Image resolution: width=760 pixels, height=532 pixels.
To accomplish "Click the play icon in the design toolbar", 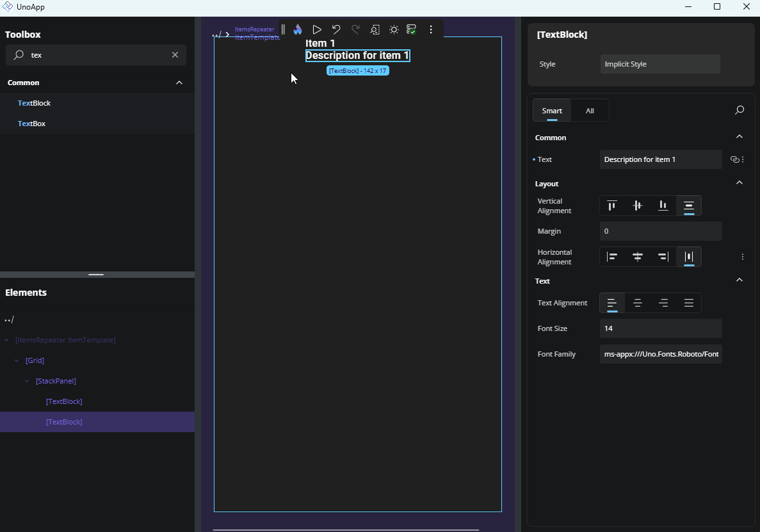I will click(317, 29).
